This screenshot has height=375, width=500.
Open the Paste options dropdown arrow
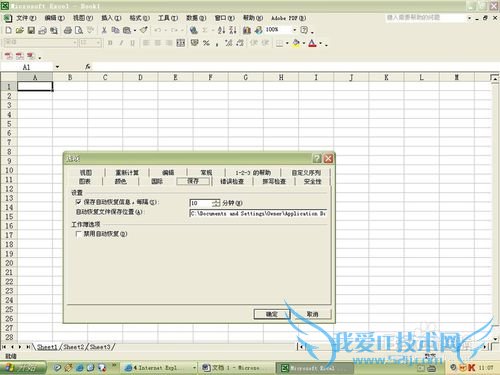click(x=135, y=30)
